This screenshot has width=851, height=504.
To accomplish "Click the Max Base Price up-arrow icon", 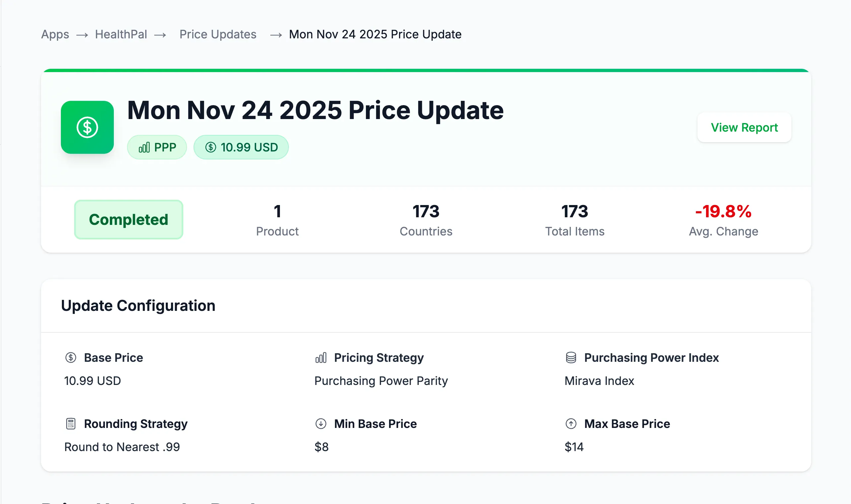I will click(571, 424).
